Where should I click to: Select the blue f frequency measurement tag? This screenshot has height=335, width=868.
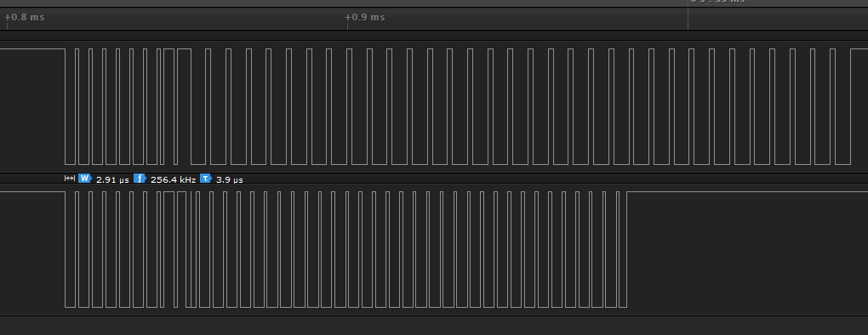[x=140, y=178]
